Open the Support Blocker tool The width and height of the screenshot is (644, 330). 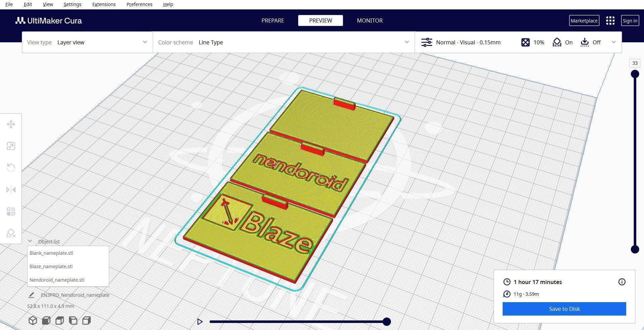point(11,233)
